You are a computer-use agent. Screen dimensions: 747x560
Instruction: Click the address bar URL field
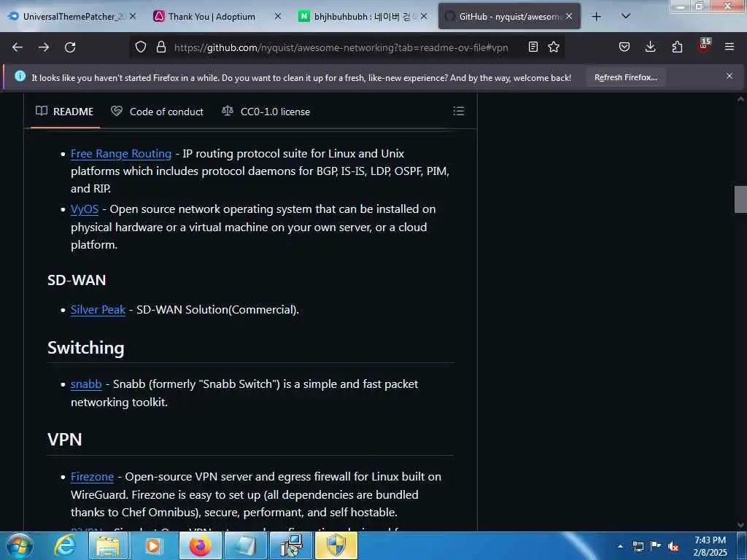[341, 47]
